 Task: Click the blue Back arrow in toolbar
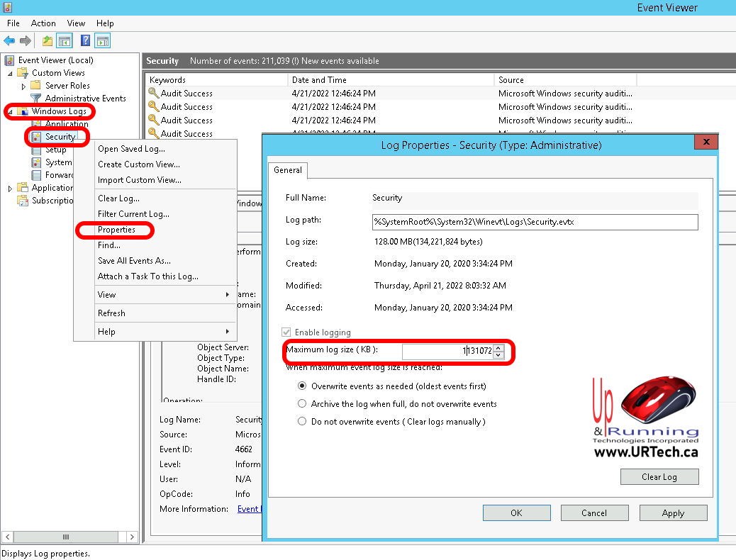pyautogui.click(x=9, y=41)
